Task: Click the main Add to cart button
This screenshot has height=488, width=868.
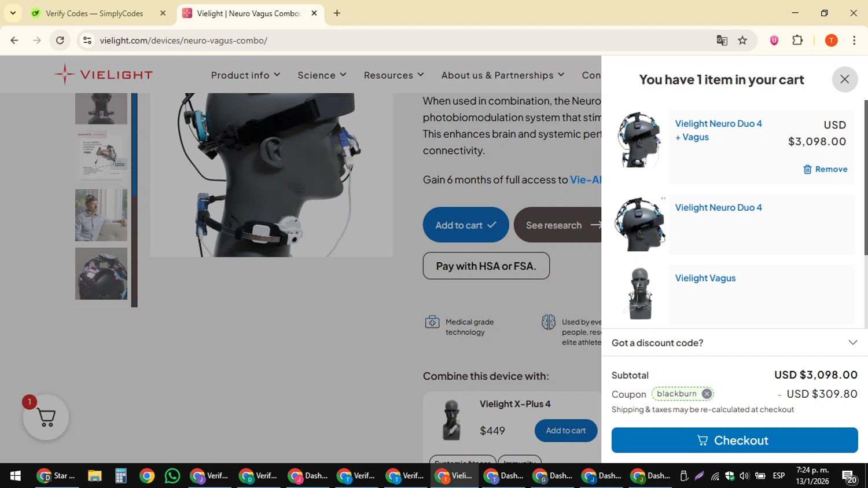Action: pos(466,225)
